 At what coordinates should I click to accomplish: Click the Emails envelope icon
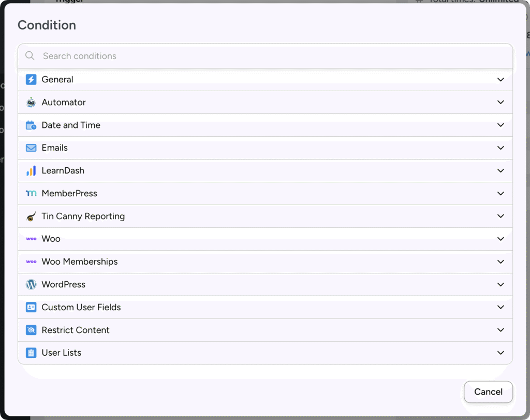coord(32,148)
